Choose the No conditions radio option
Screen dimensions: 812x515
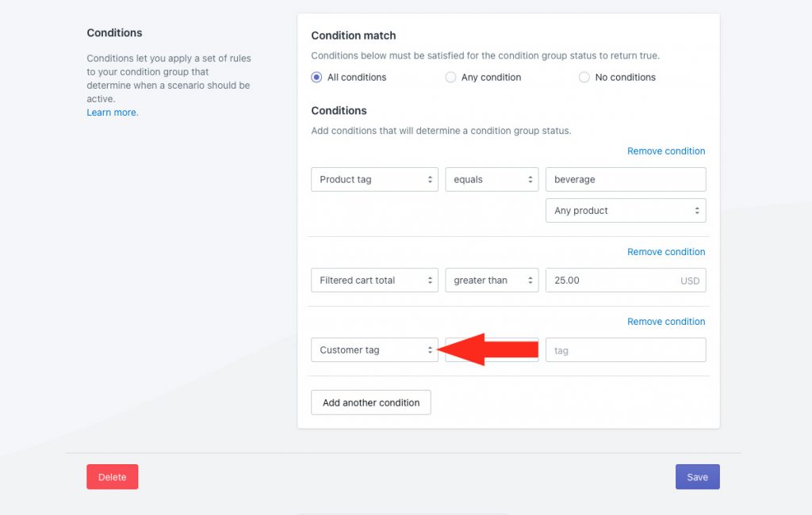pos(584,77)
